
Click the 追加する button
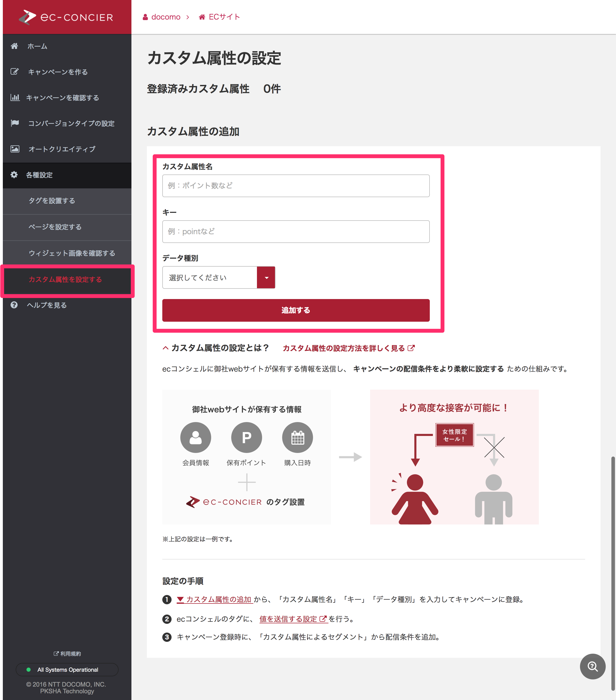click(296, 309)
